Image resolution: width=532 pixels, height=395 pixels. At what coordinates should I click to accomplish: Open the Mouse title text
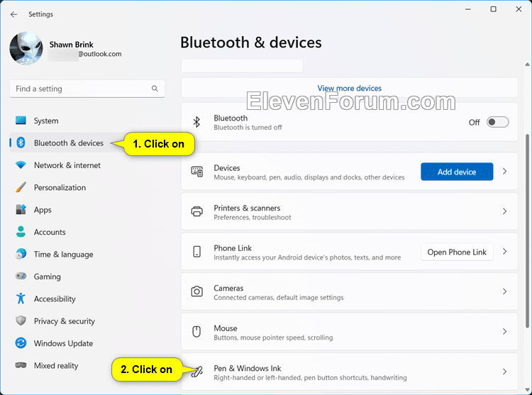click(226, 328)
